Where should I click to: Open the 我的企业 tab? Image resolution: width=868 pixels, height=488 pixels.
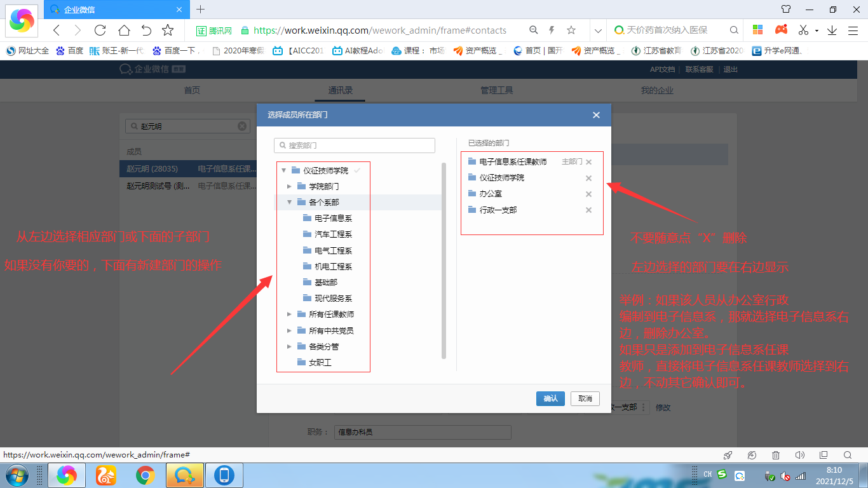click(x=657, y=90)
